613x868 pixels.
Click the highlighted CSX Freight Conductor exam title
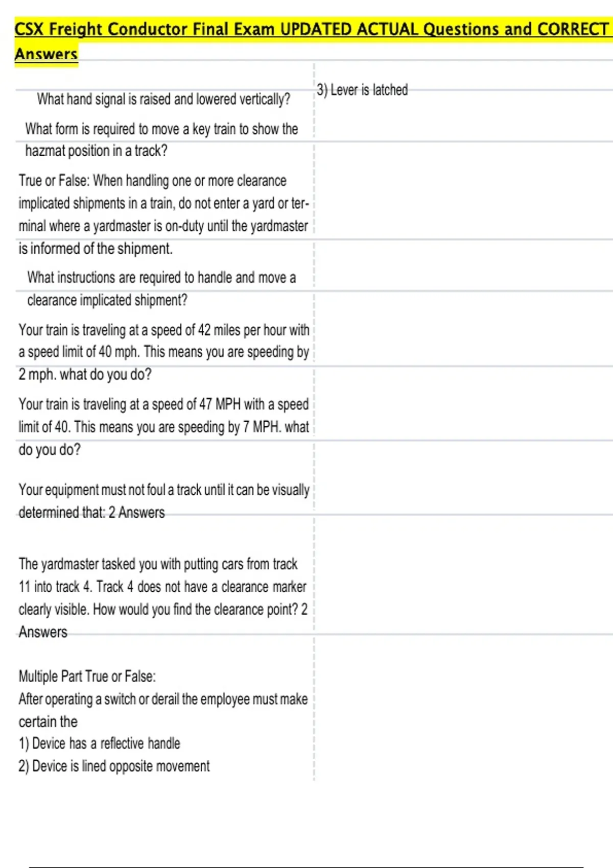click(x=312, y=29)
